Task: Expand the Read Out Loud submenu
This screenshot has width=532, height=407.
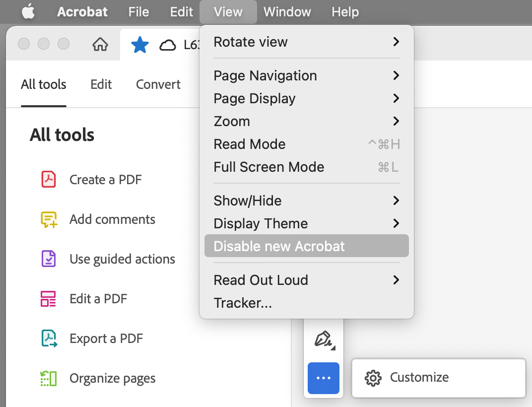Action: 306,280
